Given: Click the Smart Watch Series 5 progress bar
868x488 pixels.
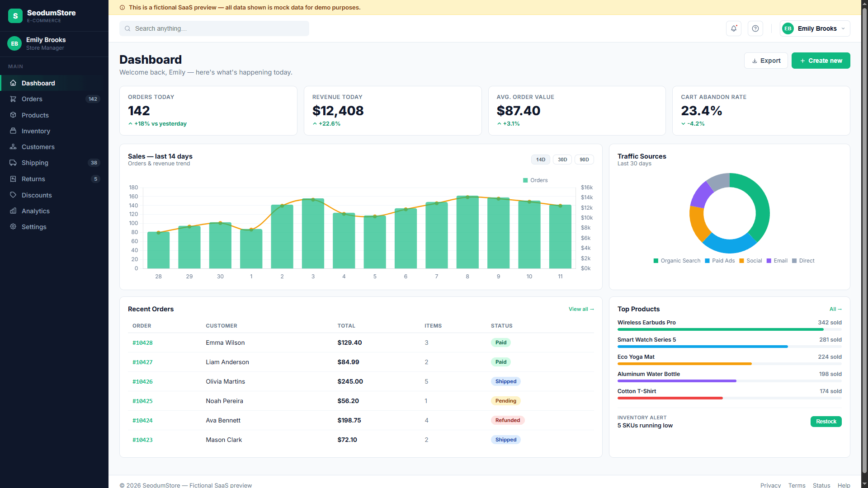Looking at the screenshot, I should coord(730,347).
